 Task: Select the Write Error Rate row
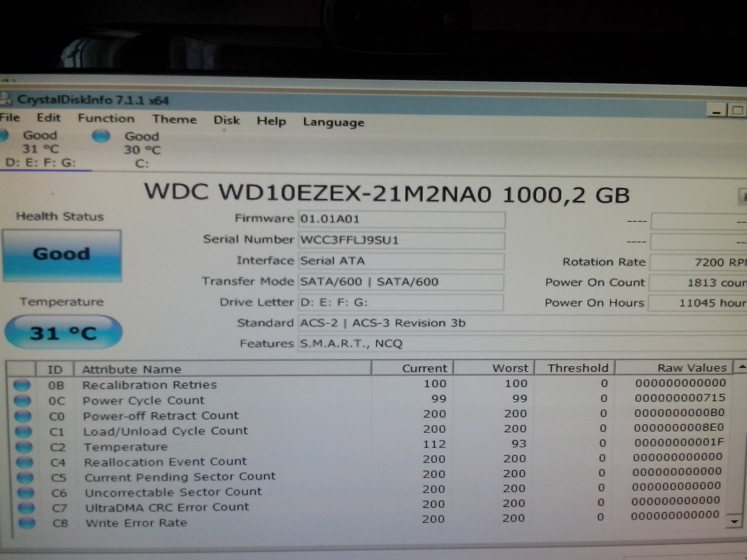click(x=369, y=520)
